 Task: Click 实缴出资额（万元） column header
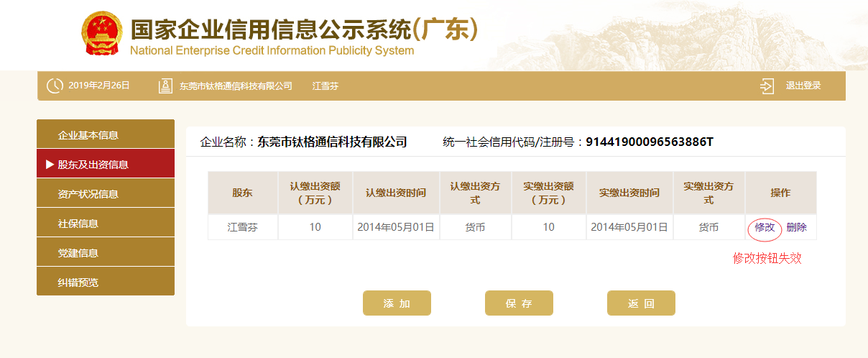(x=548, y=193)
